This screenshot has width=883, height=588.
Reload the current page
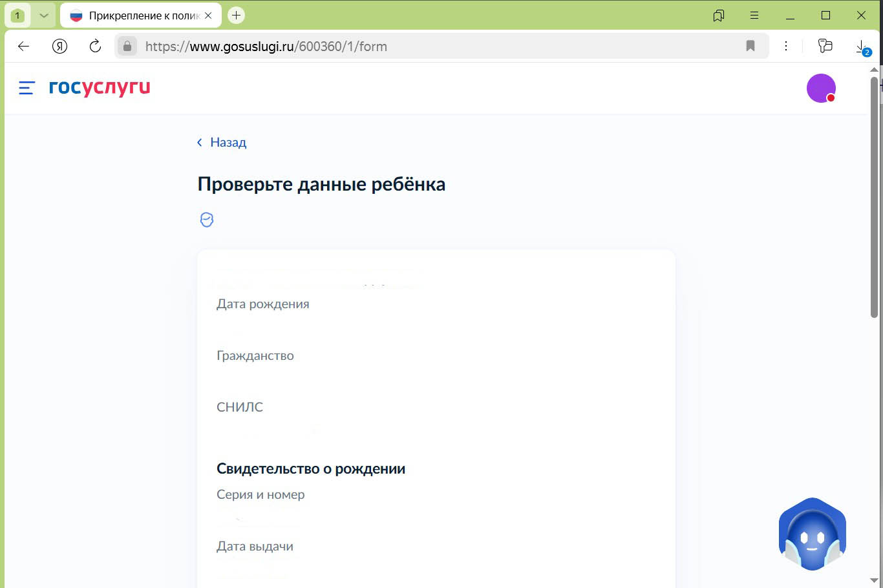pyautogui.click(x=95, y=46)
